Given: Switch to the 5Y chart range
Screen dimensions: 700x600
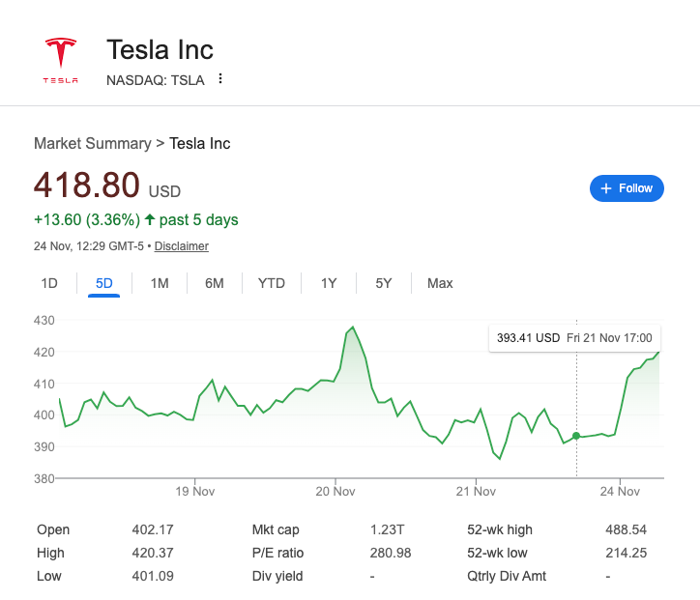Looking at the screenshot, I should 384,283.
